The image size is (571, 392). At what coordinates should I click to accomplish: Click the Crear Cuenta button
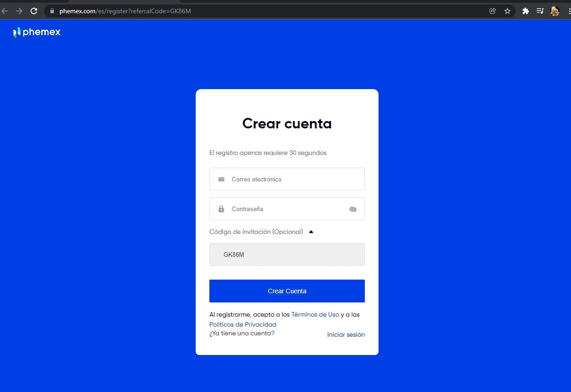287,291
